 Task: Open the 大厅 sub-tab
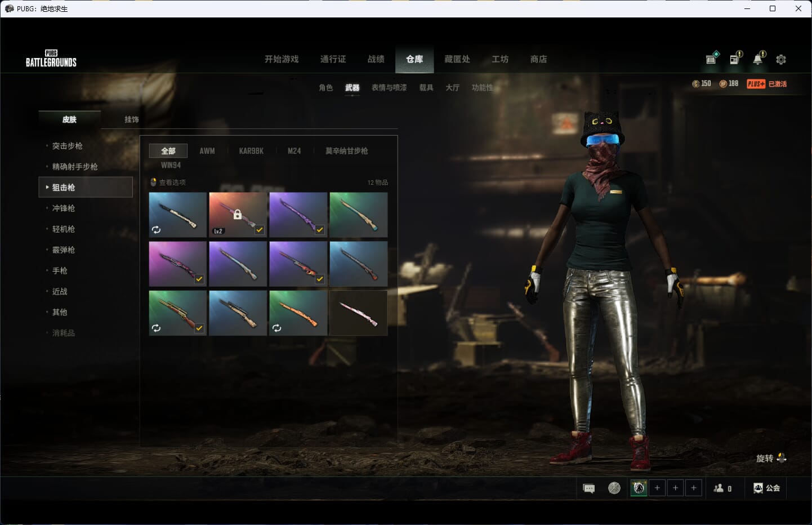tap(453, 88)
